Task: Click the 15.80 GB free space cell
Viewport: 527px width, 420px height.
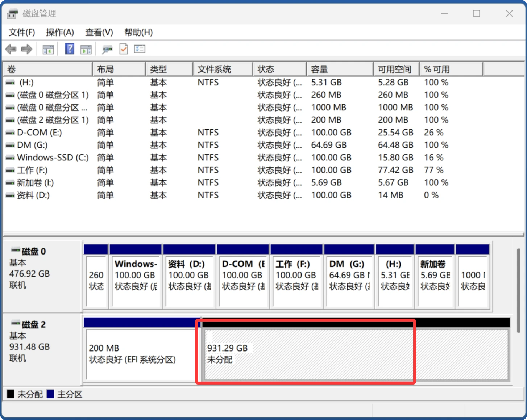Action: coord(396,158)
